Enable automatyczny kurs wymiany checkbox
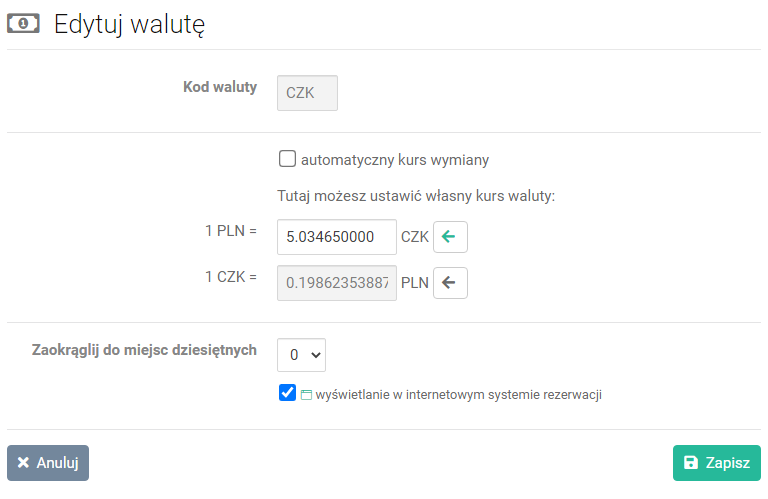 287,159
